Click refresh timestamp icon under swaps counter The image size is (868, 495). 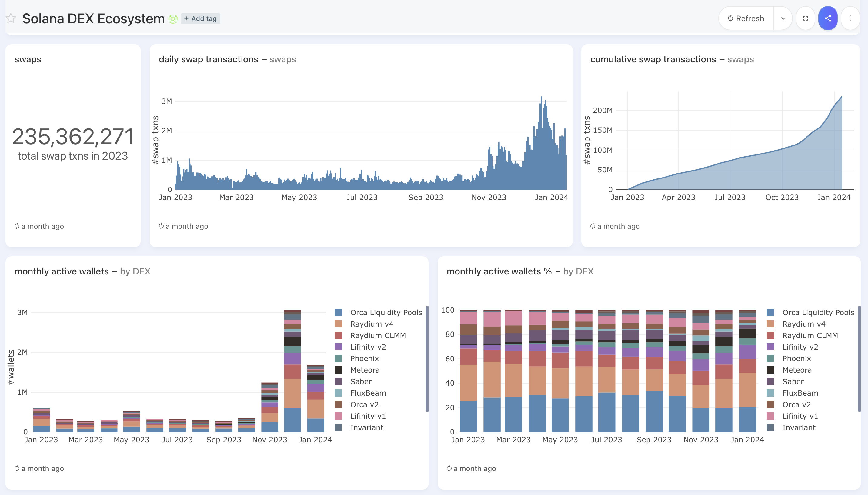(x=17, y=226)
